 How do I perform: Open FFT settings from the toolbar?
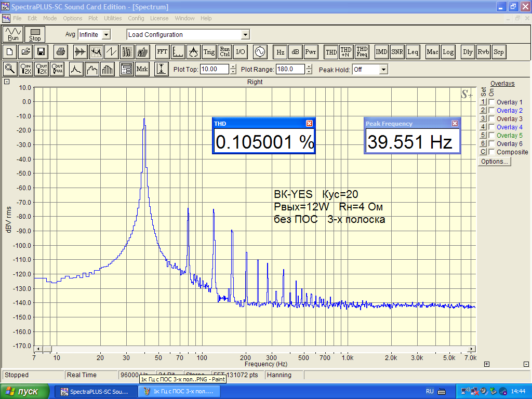162,52
